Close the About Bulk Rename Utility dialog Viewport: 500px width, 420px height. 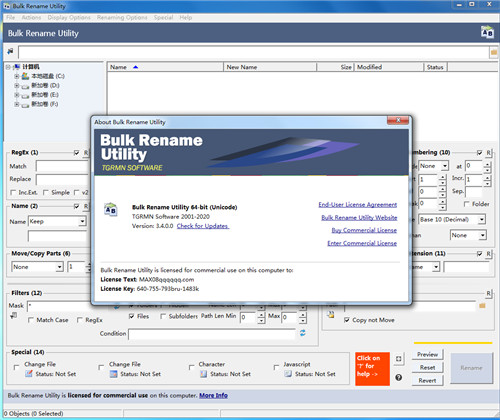[398, 120]
